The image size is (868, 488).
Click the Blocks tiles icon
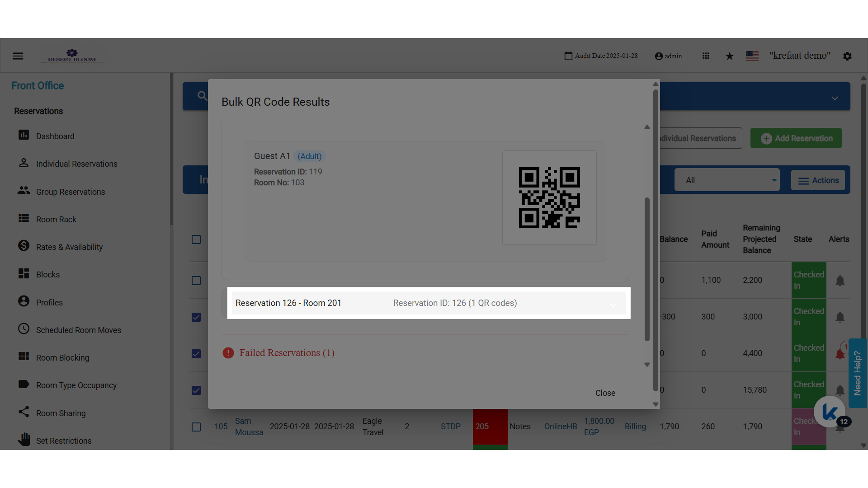click(24, 273)
